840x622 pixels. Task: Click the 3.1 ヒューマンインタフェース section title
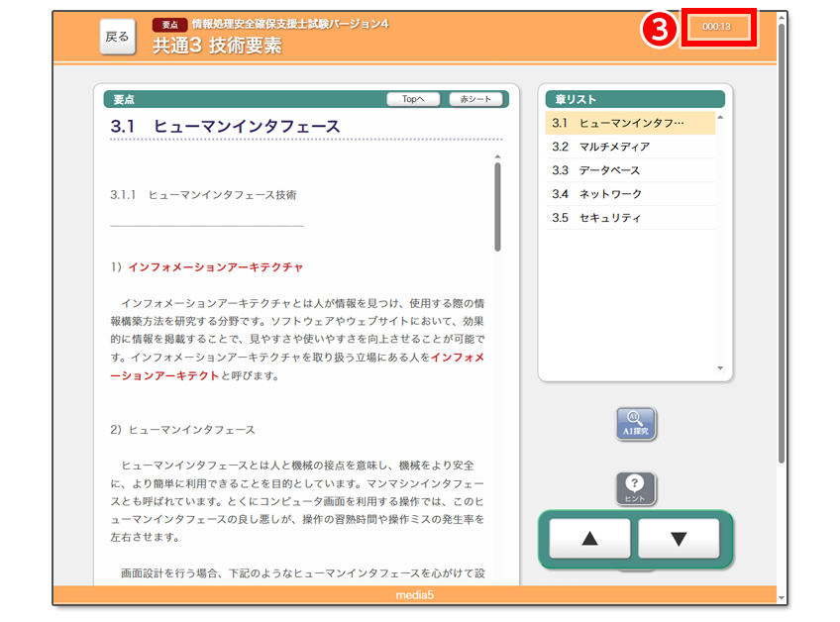click(x=225, y=127)
